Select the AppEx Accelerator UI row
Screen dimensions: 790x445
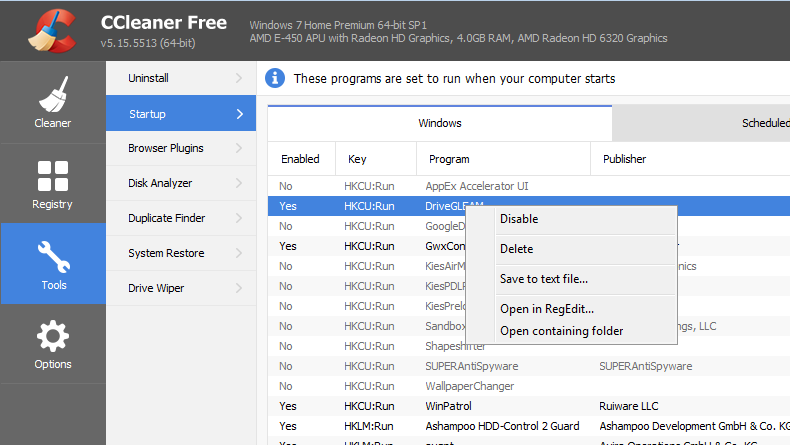529,186
